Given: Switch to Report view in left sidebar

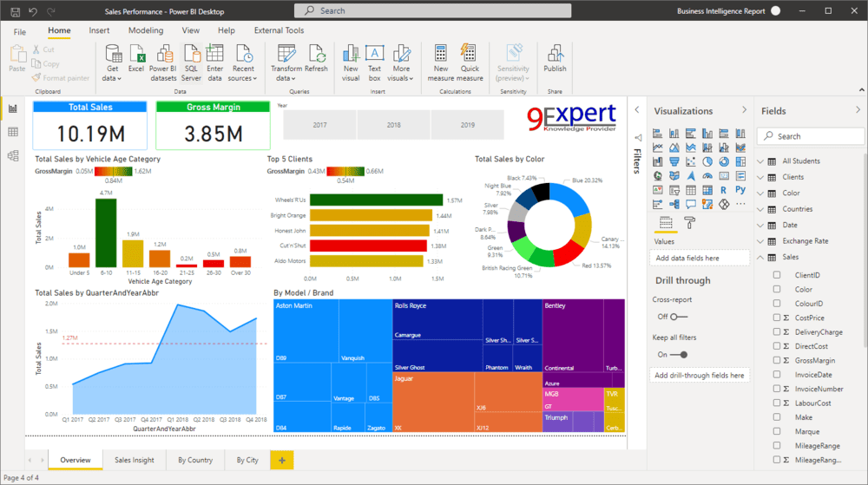Looking at the screenshot, I should (x=13, y=109).
